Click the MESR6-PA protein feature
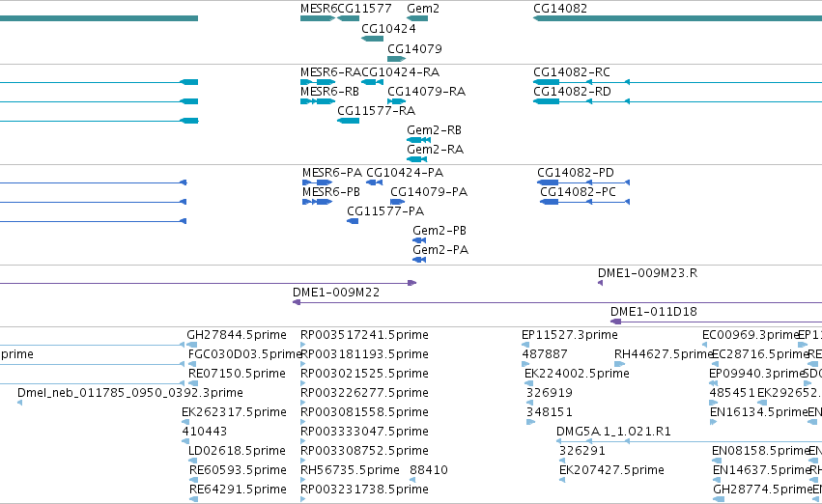 [318, 182]
